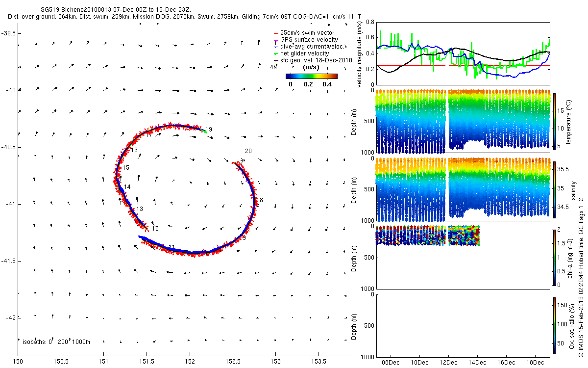Click the 'velocity magnitude (m/s)' axis label
This screenshot has width=588, height=368.
pos(360,53)
